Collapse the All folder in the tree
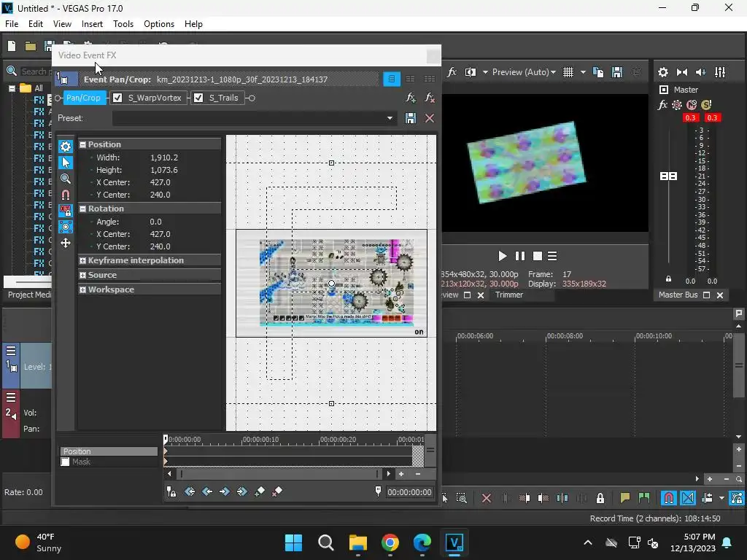The width and height of the screenshot is (747, 560). [12, 88]
